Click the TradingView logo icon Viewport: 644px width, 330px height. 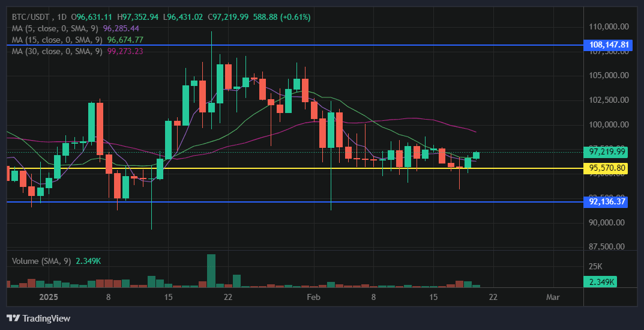click(13, 318)
